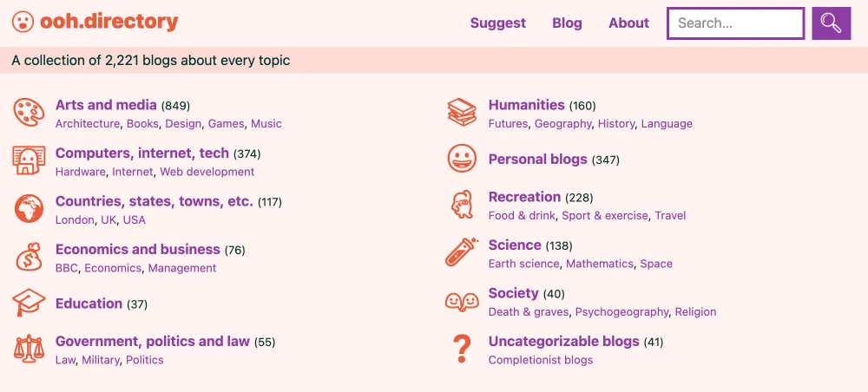Open the Completionist blogs link
This screenshot has height=392, width=868.
[540, 360]
